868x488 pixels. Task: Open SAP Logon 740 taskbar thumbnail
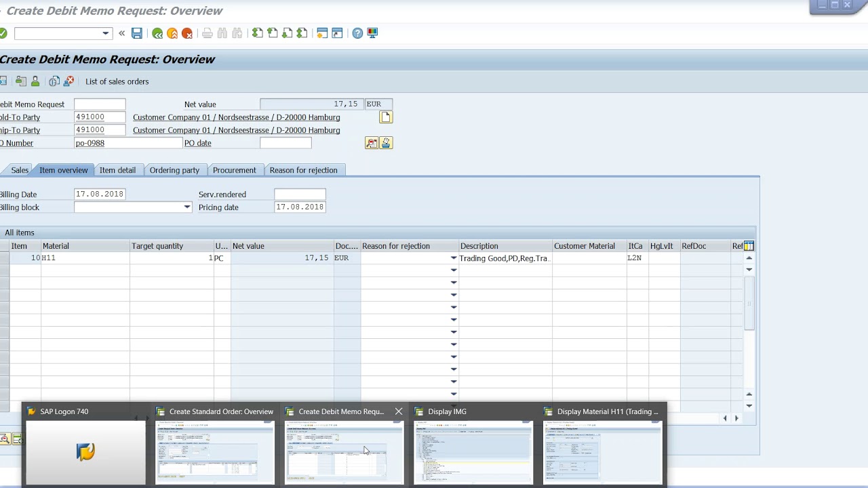click(x=85, y=445)
